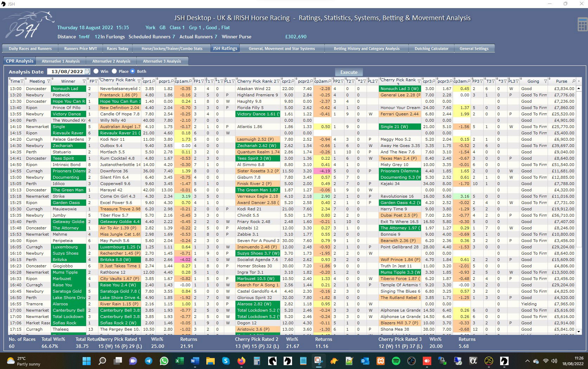Select the Canterbury Bell winner cell
Viewport: 588px width, 369px height.
(69, 310)
